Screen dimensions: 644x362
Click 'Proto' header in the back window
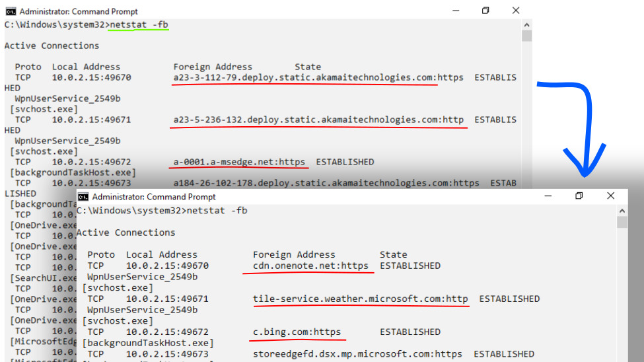click(x=28, y=67)
